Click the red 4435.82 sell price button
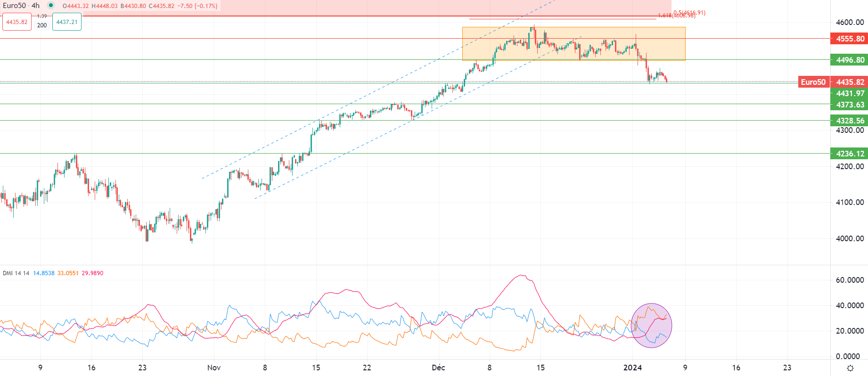 click(17, 22)
